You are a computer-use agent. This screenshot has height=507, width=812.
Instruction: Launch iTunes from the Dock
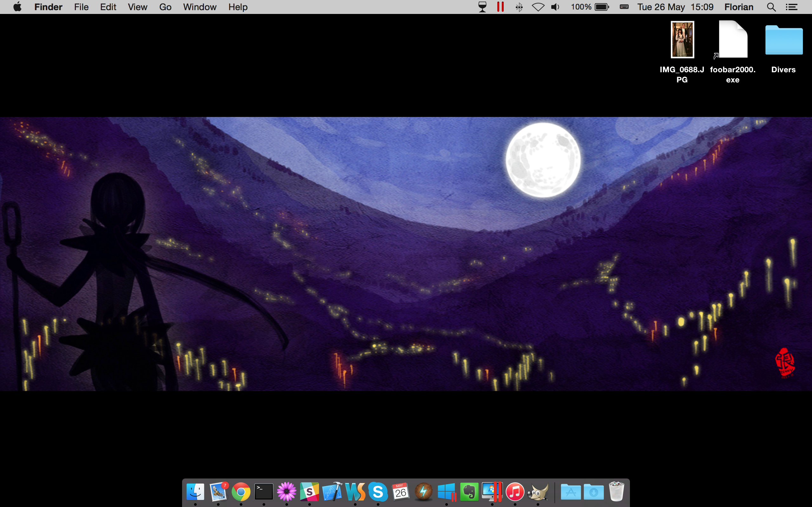515,492
